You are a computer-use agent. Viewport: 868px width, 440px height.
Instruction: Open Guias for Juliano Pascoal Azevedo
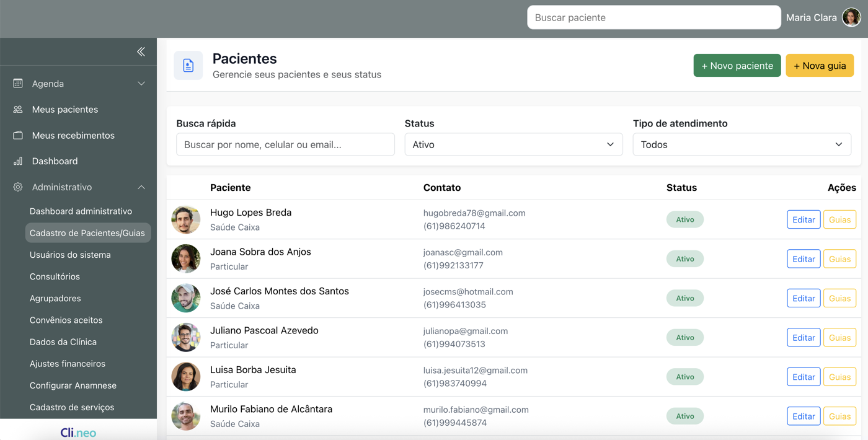pos(839,338)
